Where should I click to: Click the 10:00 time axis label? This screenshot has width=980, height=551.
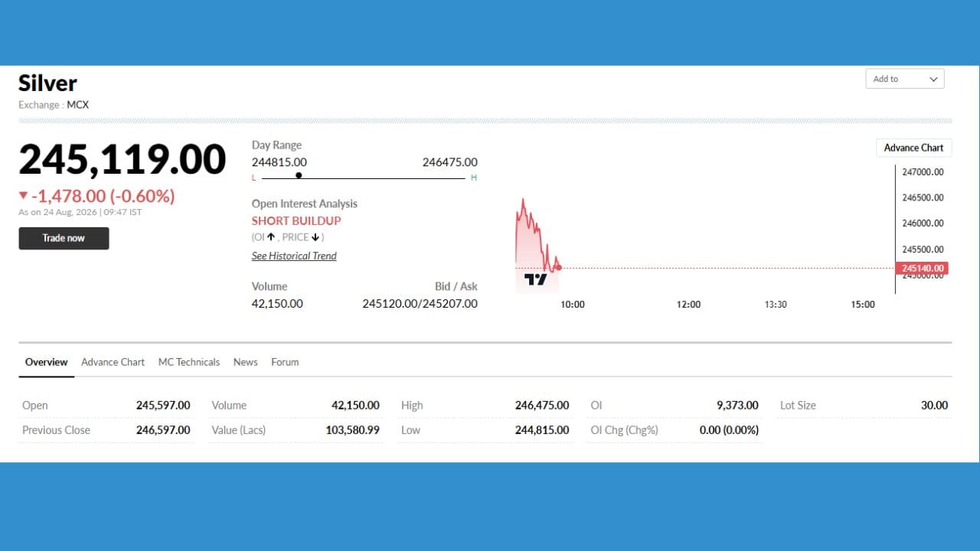(x=573, y=305)
